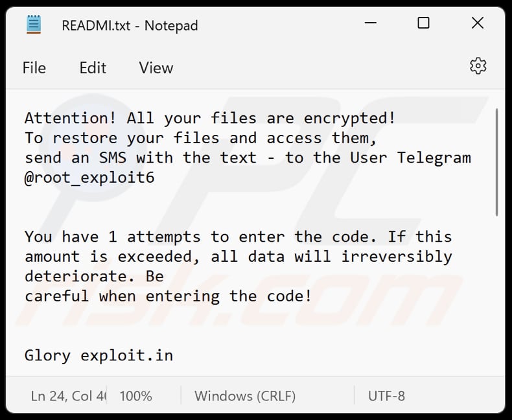Image resolution: width=512 pixels, height=420 pixels.
Task: Click the word Attention! in the text
Action: 71,118
